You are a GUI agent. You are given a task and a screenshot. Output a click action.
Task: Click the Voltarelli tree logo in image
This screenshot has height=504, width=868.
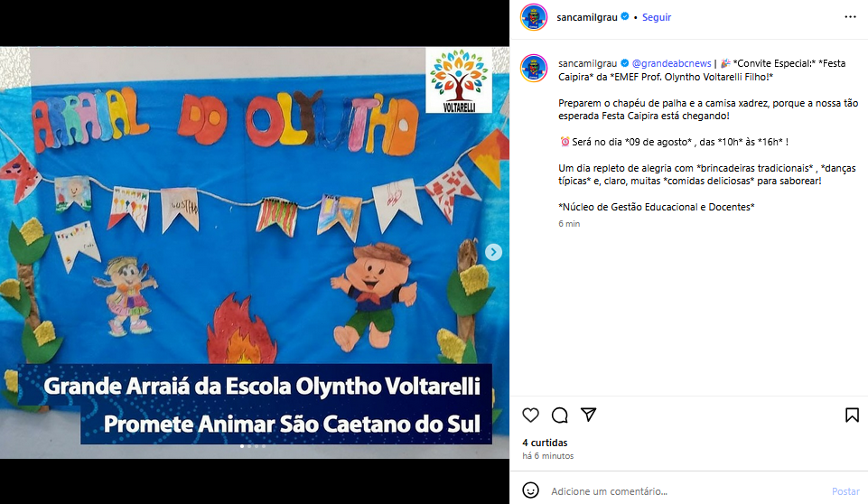coord(459,79)
